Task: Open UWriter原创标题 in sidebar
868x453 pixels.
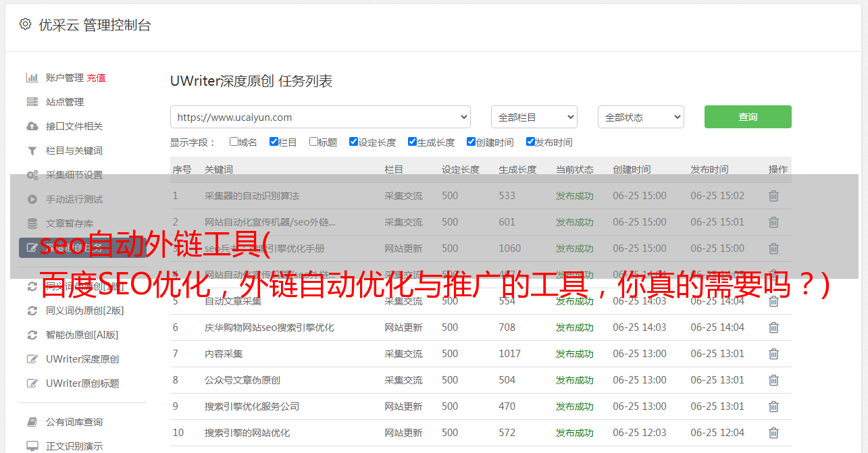Action: (82, 383)
